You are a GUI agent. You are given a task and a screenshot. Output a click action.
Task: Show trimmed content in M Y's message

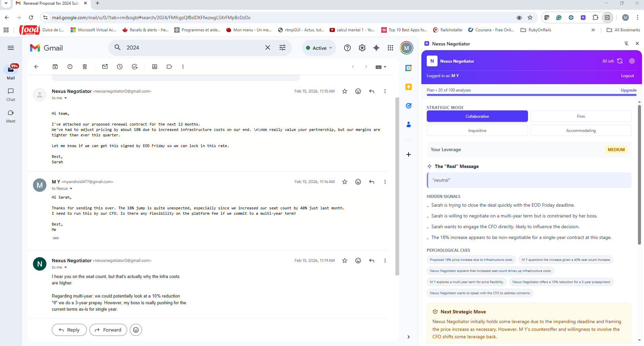point(56,238)
